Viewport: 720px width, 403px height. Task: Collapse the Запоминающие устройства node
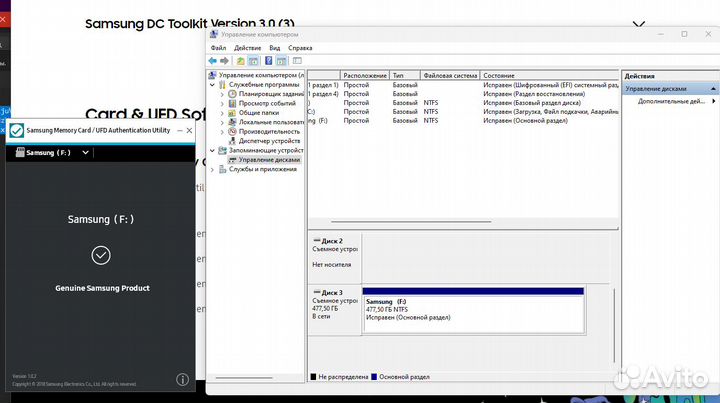click(212, 151)
